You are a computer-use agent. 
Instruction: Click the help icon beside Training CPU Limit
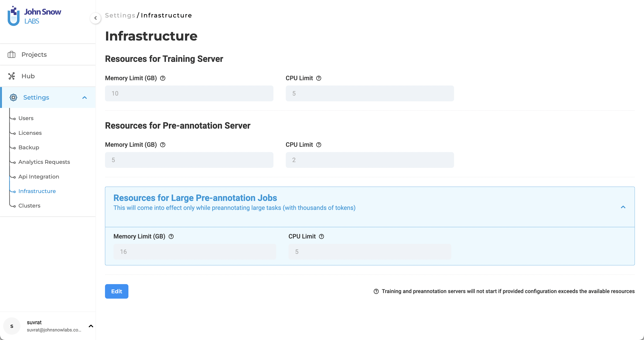click(x=319, y=78)
